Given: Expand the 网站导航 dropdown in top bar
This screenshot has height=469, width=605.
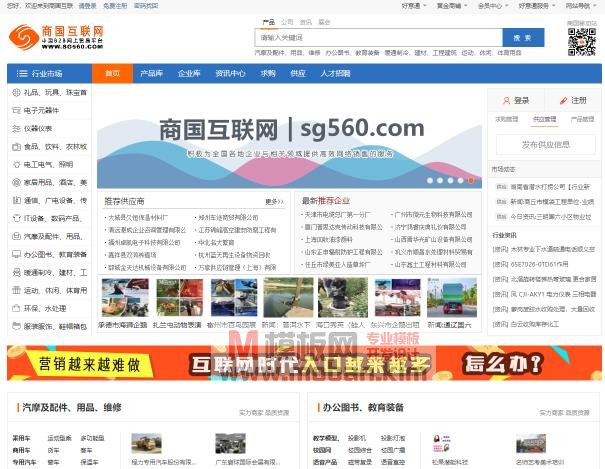Looking at the screenshot, I should tap(581, 6).
